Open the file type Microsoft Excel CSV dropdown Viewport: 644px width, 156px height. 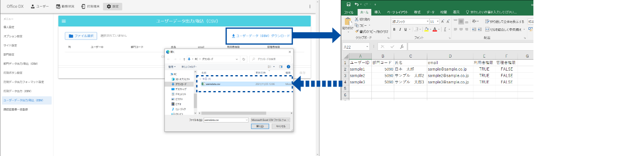coord(270,120)
